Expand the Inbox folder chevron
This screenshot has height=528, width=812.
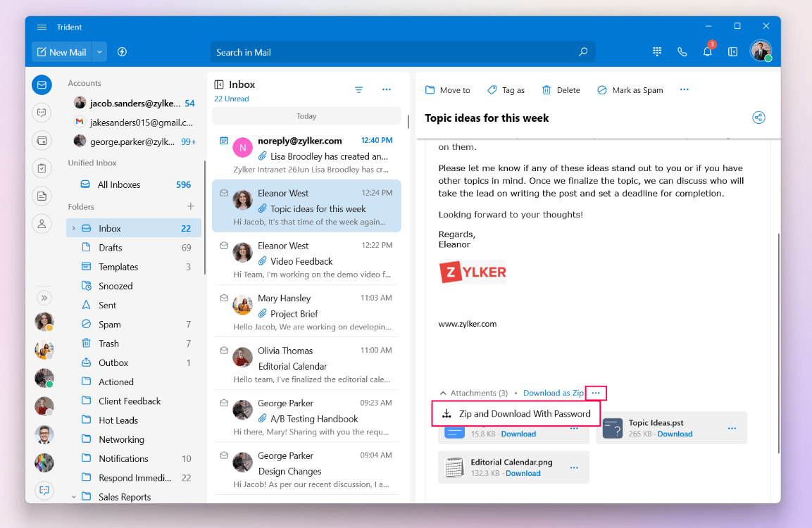point(73,228)
